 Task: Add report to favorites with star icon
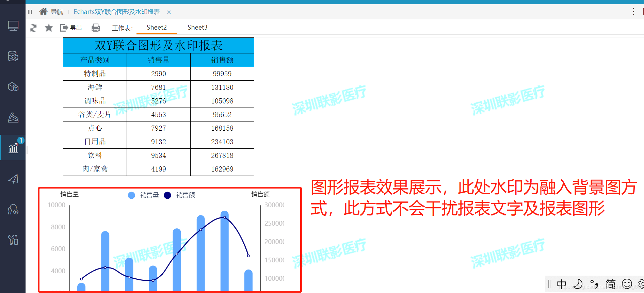49,28
